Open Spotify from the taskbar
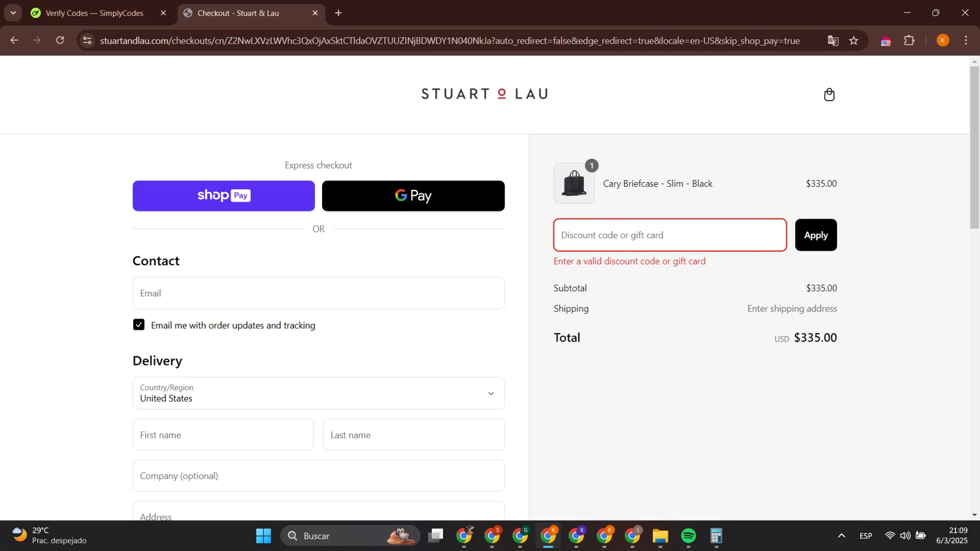This screenshot has width=980, height=551. pyautogui.click(x=689, y=536)
